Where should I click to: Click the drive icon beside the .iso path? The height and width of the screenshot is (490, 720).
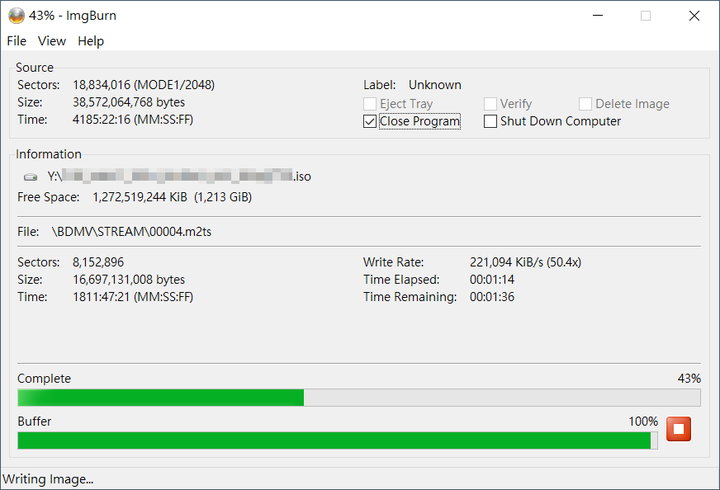31,177
